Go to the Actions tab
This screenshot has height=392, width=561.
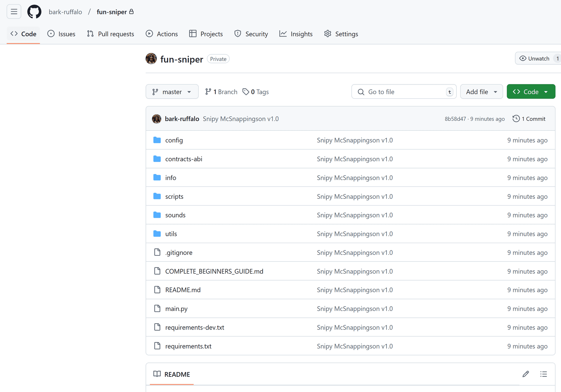tap(162, 34)
